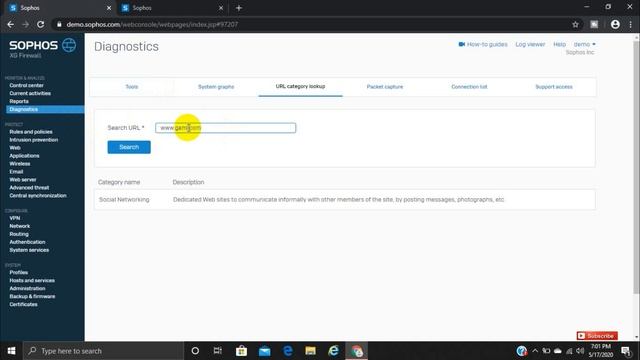Open Certificates in sidebar
Screen dimensions: 640x360
[23, 304]
